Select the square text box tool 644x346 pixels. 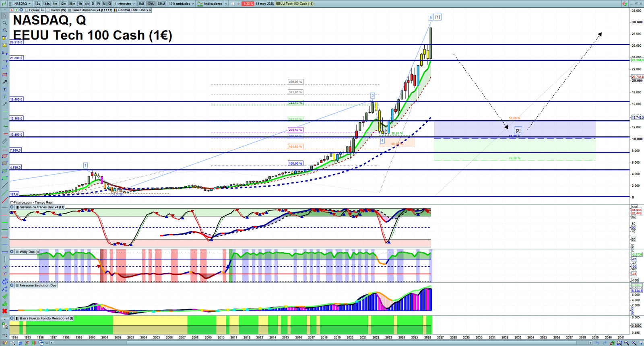(x=4, y=89)
